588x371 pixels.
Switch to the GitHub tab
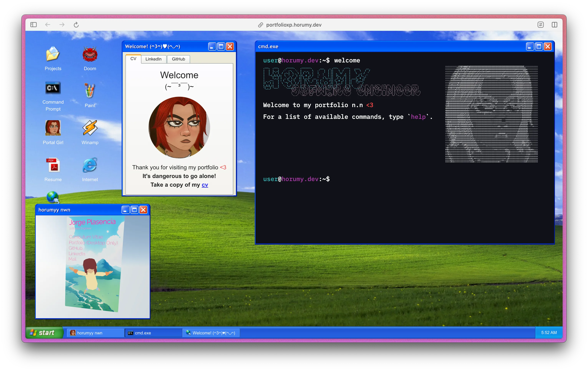(178, 59)
